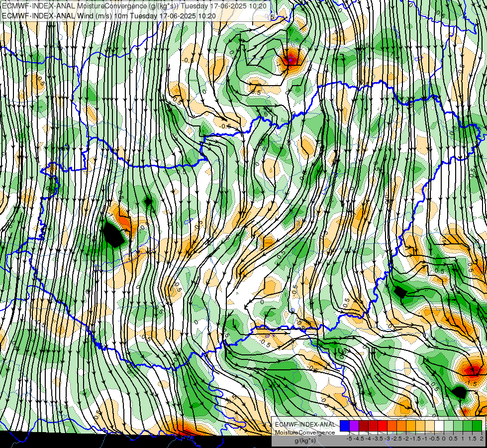
Task: Select the palest green legend swatch
Action: [449, 426]
